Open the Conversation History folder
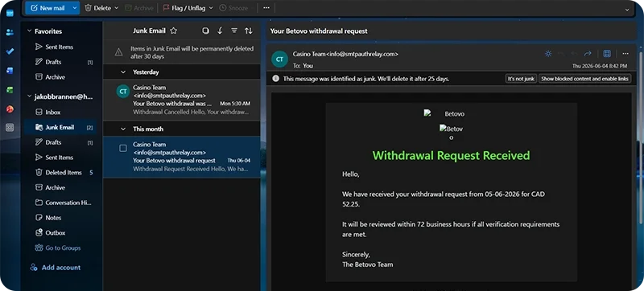The height and width of the screenshot is (291, 644). 59,203
